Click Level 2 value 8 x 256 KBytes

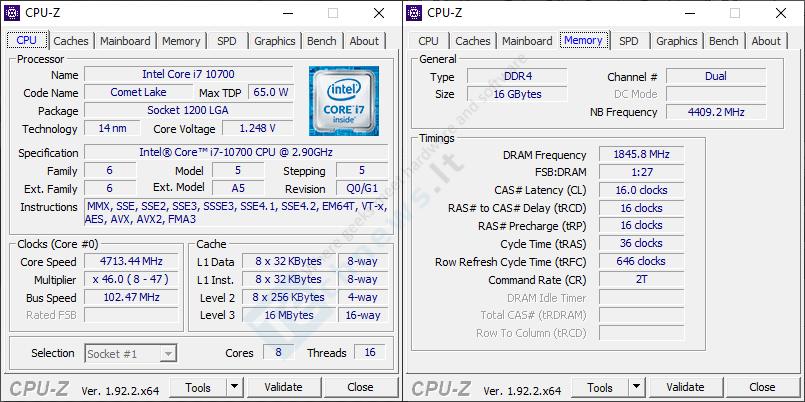click(x=289, y=297)
